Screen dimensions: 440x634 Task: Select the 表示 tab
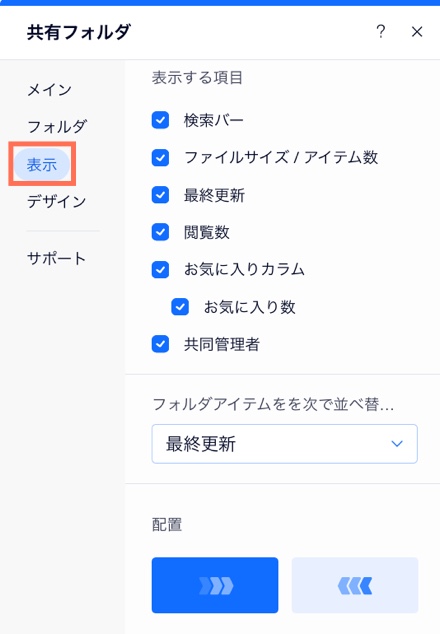42,164
